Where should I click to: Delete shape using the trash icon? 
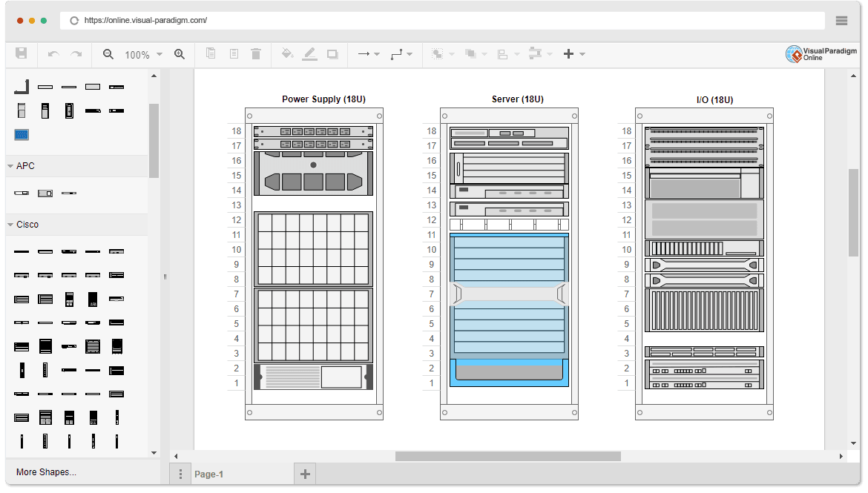(256, 53)
